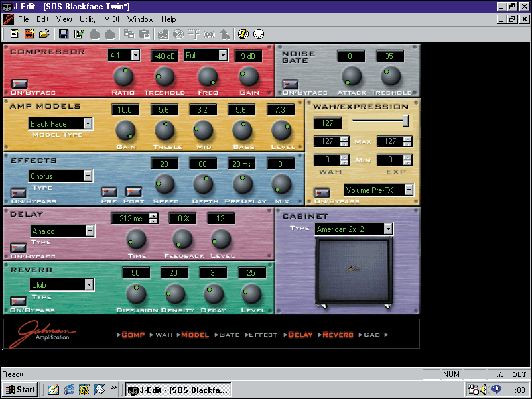Viewport: 532px width, 399px height.
Task: Click the compressor threshold -40 dB field
Action: coord(165,56)
